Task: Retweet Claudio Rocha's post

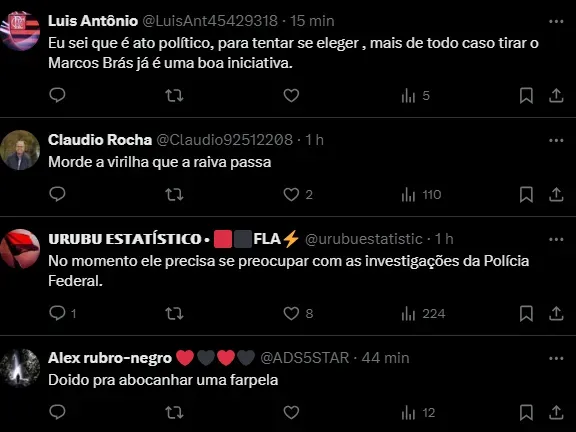Action: point(174,194)
